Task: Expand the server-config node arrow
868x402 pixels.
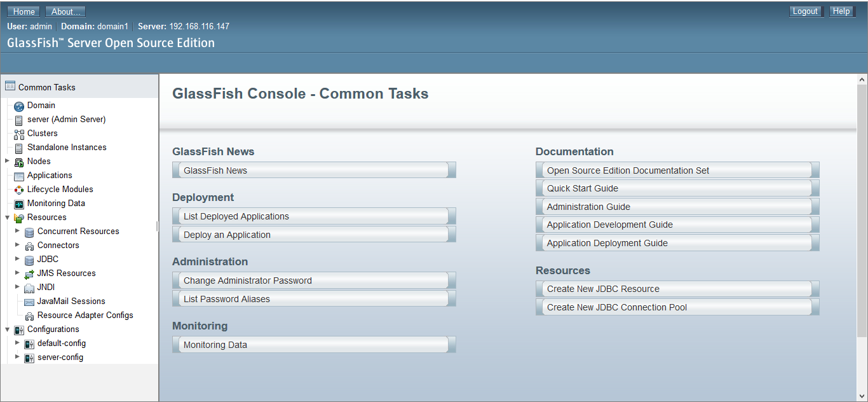Action: click(17, 357)
